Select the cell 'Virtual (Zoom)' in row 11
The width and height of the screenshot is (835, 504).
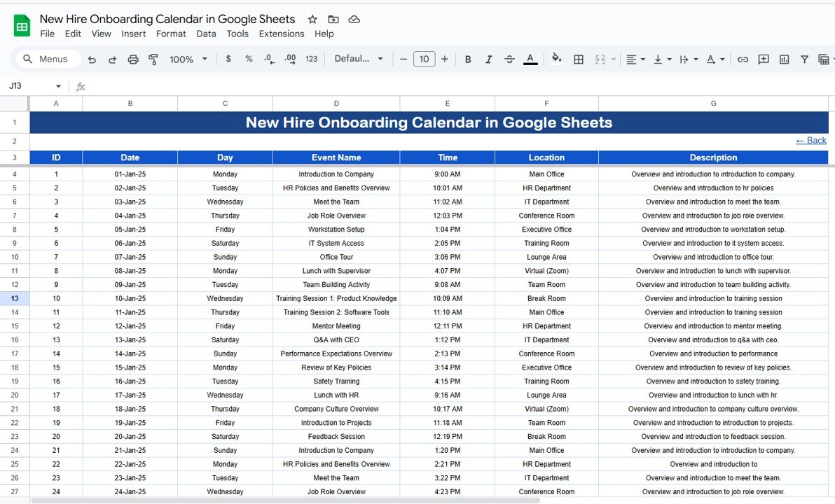[546, 271]
